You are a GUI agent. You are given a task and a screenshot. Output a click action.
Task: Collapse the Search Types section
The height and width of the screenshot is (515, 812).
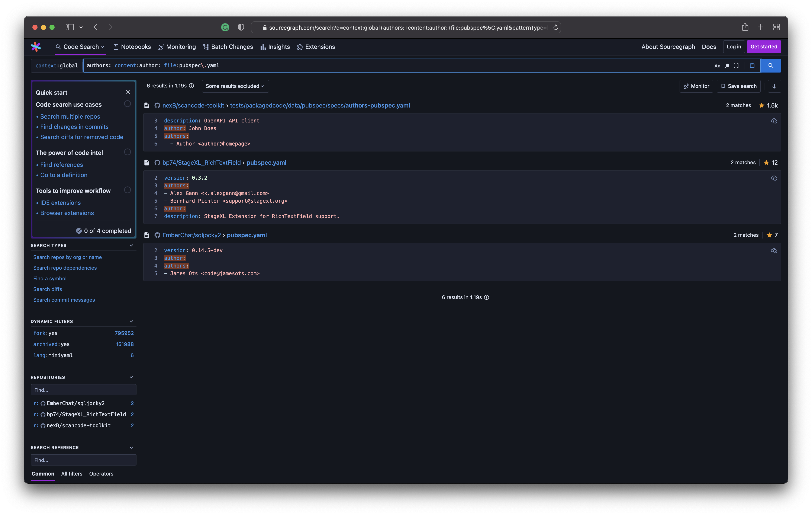pos(132,245)
